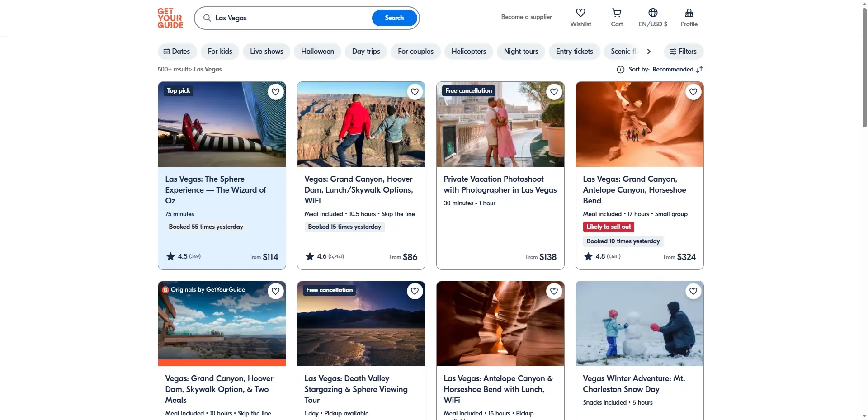The image size is (868, 420).
Task: Click the 'From $324' price
Action: pyautogui.click(x=679, y=257)
